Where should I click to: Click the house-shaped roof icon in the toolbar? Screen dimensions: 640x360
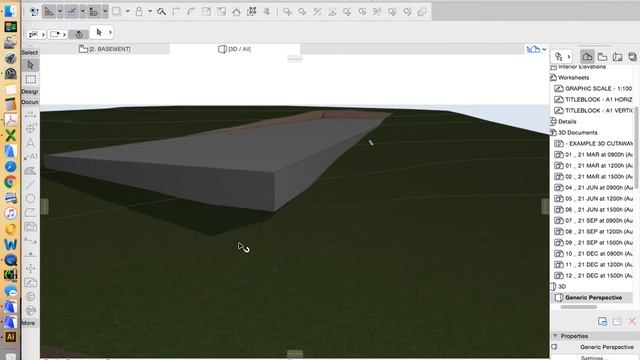(x=236, y=12)
